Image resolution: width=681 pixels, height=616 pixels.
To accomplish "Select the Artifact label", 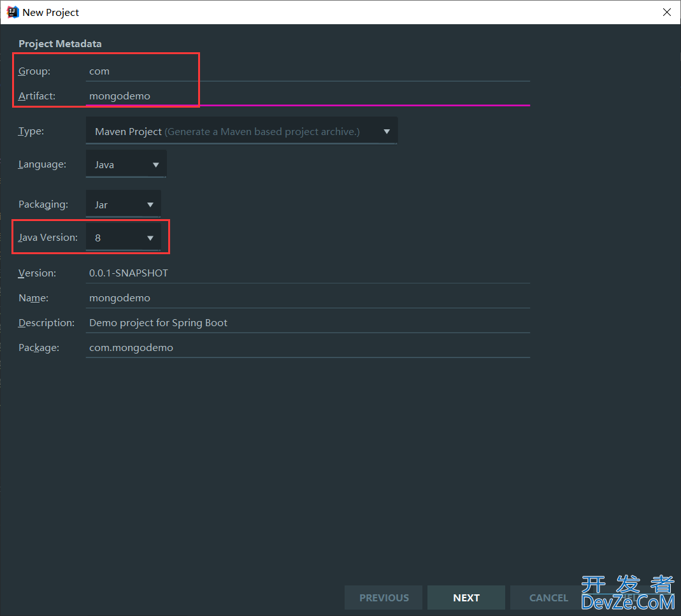I will (x=37, y=96).
